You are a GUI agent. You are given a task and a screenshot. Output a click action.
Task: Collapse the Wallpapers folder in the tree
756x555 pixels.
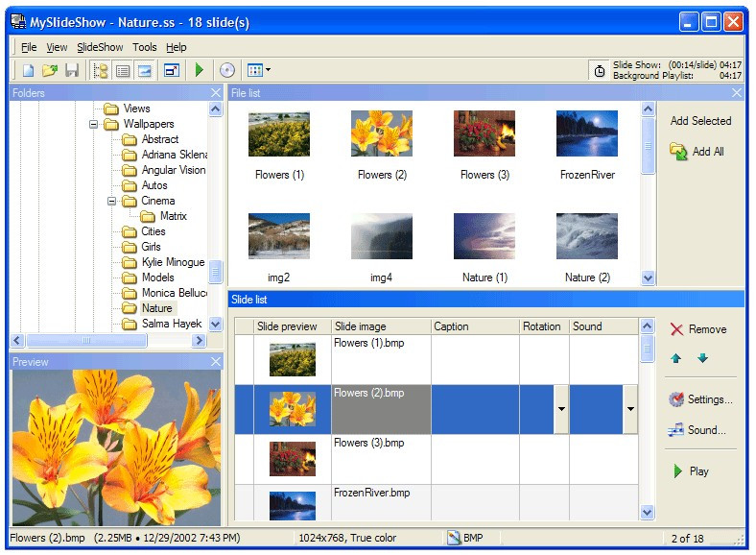[94, 124]
